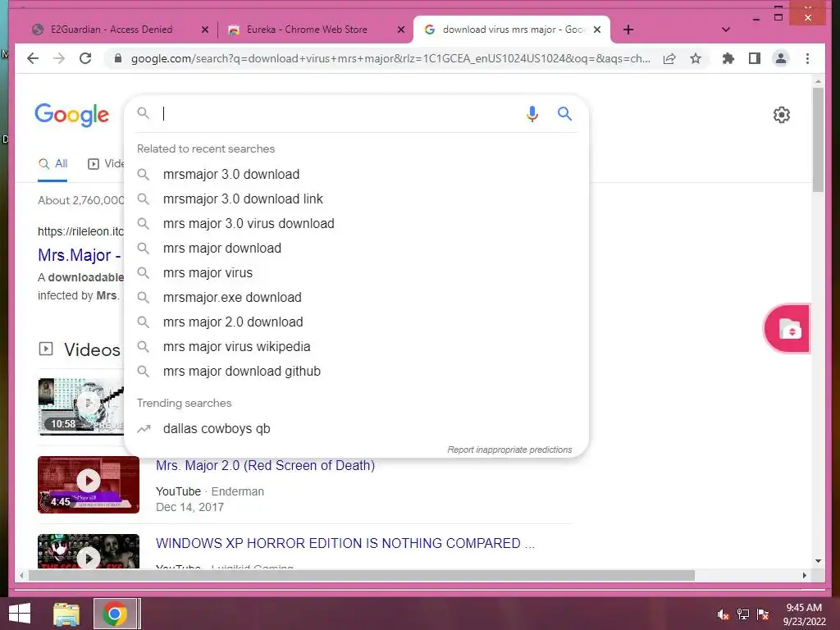Close the E2Guardian tab
This screenshot has height=630, width=840.
click(204, 30)
